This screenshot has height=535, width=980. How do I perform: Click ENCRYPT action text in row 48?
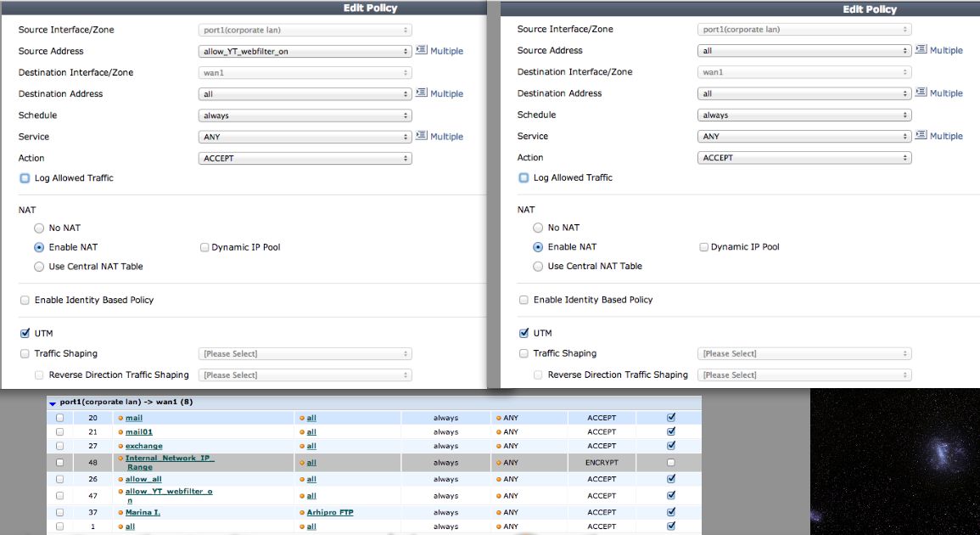(x=602, y=463)
